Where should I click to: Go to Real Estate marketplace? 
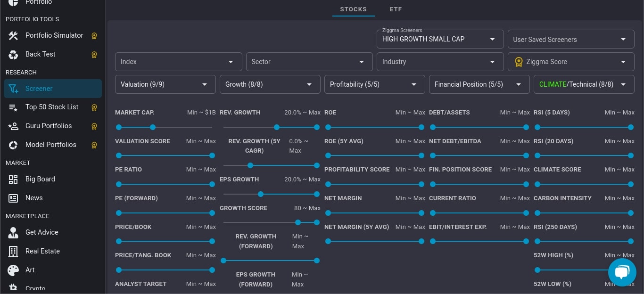(42, 251)
